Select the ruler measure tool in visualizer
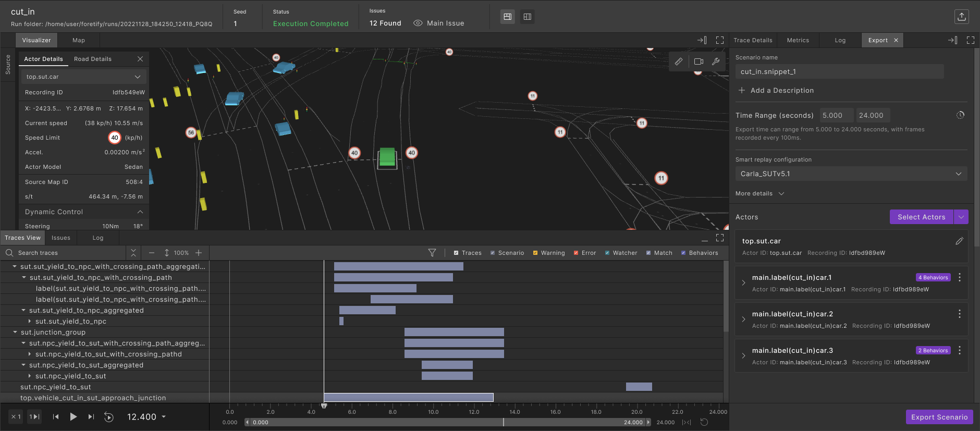 [x=679, y=61]
